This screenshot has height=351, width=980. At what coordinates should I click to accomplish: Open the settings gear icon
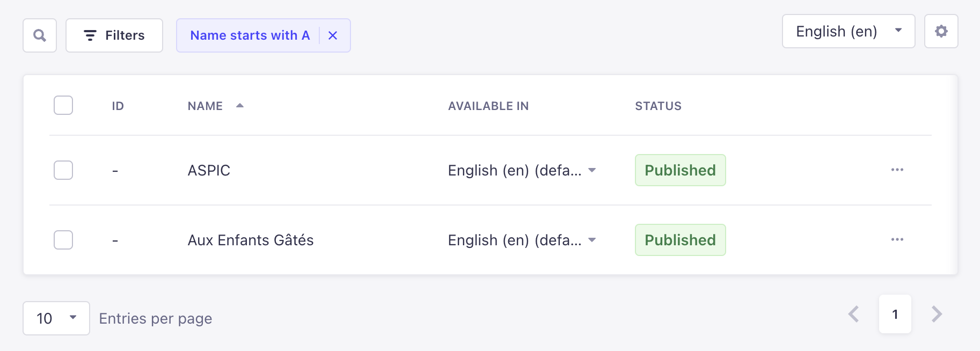[x=941, y=31]
